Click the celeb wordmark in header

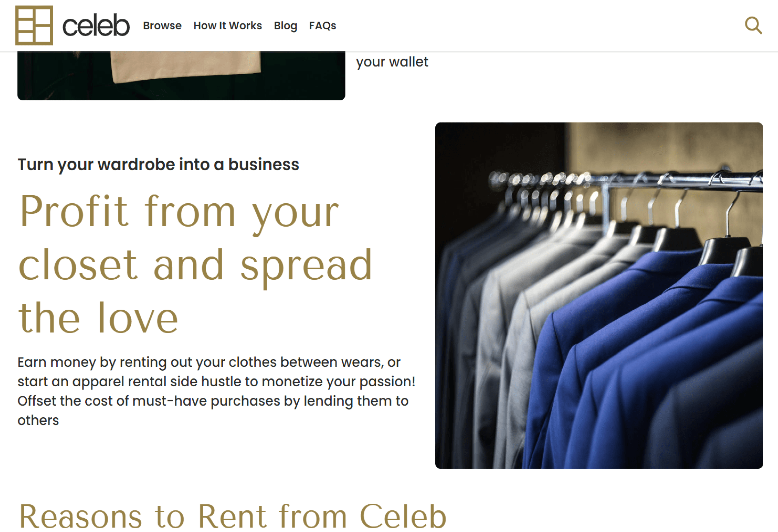pos(96,26)
